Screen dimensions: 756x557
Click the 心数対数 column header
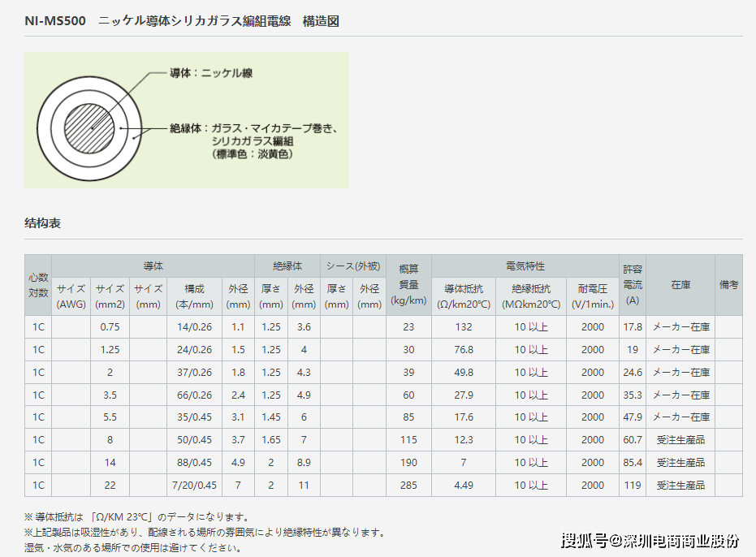click(38, 285)
